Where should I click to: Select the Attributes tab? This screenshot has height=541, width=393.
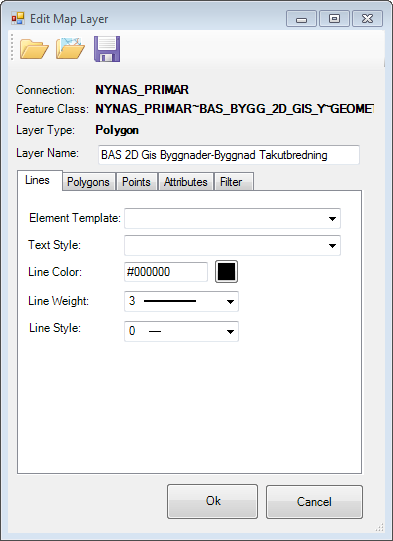(x=186, y=182)
